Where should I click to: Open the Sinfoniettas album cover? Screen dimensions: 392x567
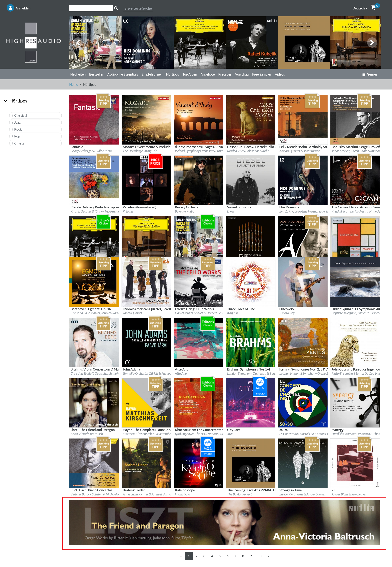click(355, 236)
